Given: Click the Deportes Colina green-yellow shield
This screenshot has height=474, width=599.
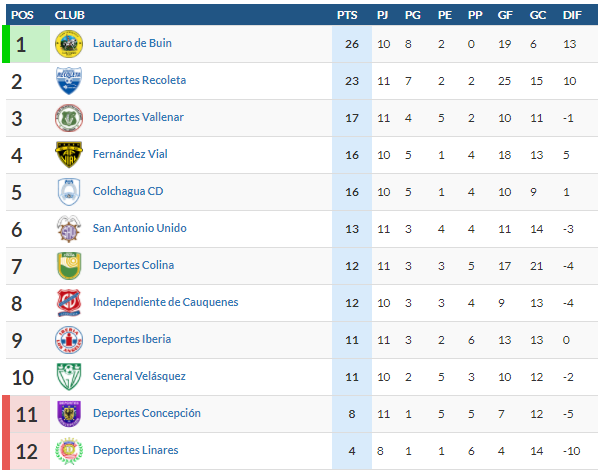Looking at the screenshot, I should pos(69,266).
